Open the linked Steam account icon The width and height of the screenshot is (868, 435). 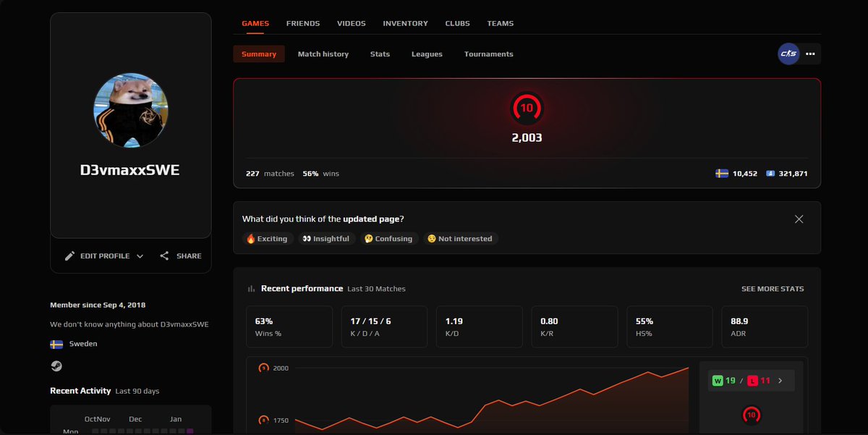click(56, 366)
